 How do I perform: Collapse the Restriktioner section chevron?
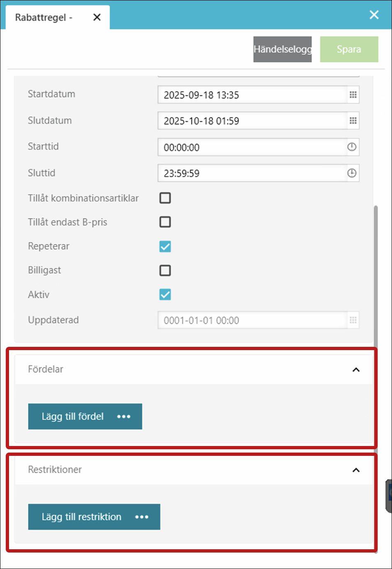[x=356, y=470]
